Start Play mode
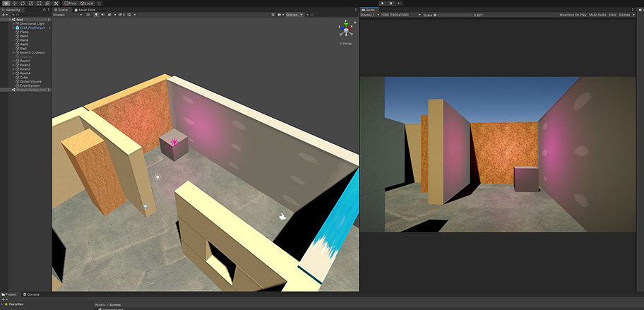This screenshot has height=310, width=644. [383, 3]
